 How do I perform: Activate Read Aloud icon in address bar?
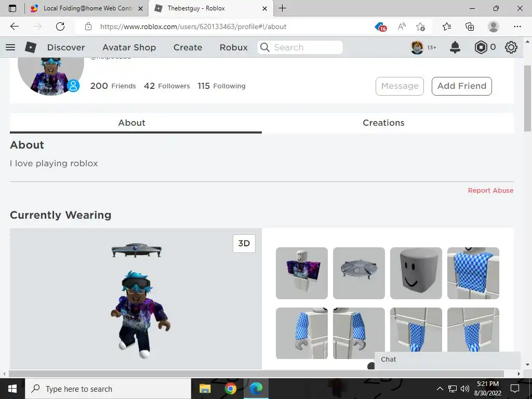[x=402, y=26]
